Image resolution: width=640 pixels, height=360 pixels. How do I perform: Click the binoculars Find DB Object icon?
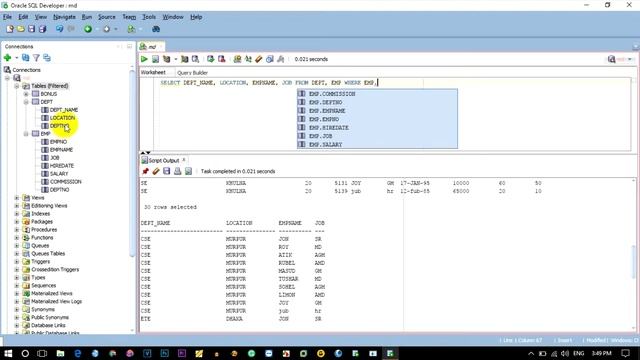[156, 29]
